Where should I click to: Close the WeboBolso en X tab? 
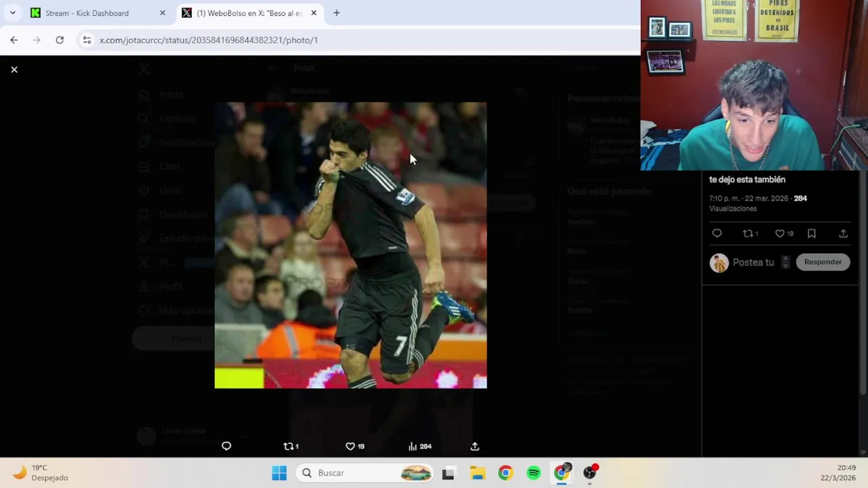[313, 13]
